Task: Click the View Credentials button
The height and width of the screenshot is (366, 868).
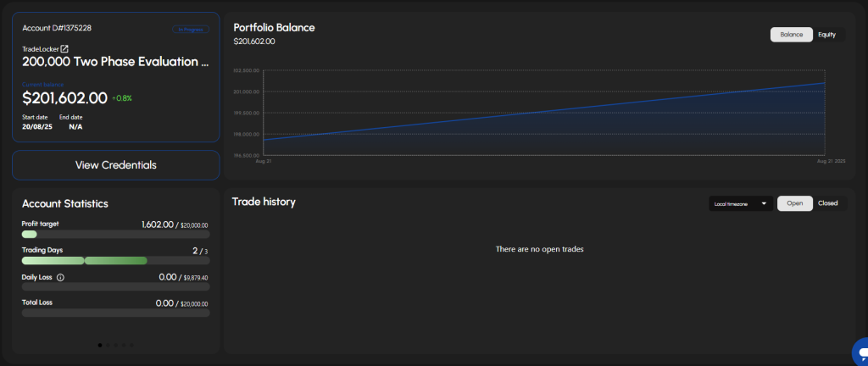Action: [x=115, y=165]
